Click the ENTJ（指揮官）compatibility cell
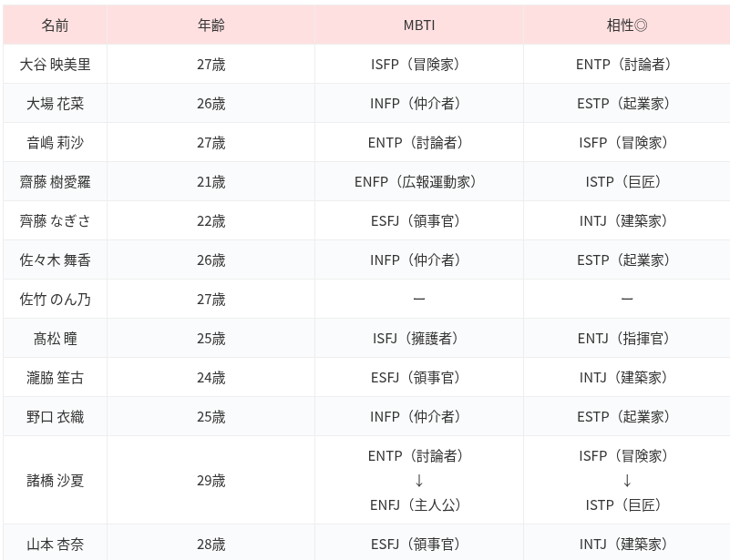This screenshot has width=730, height=560. pos(626,339)
